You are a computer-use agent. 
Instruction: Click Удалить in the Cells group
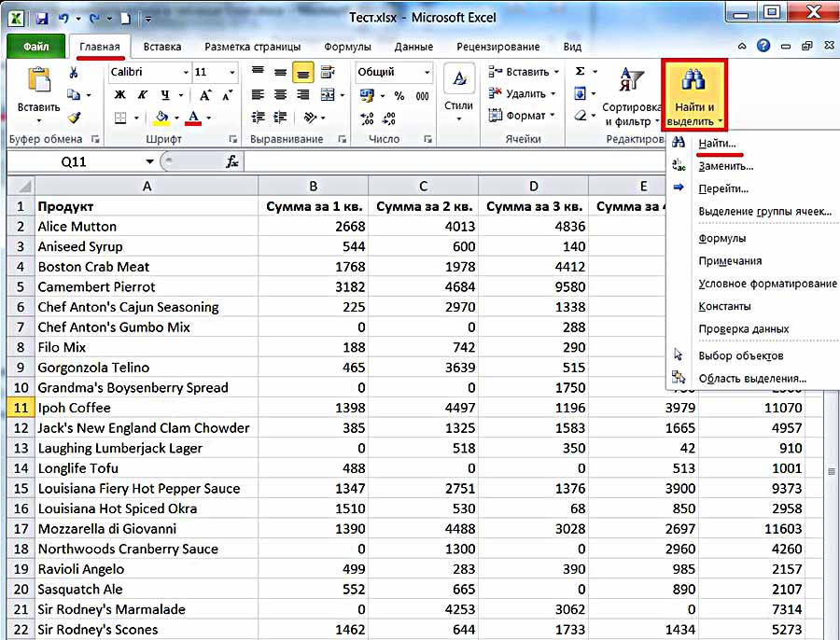tap(522, 93)
